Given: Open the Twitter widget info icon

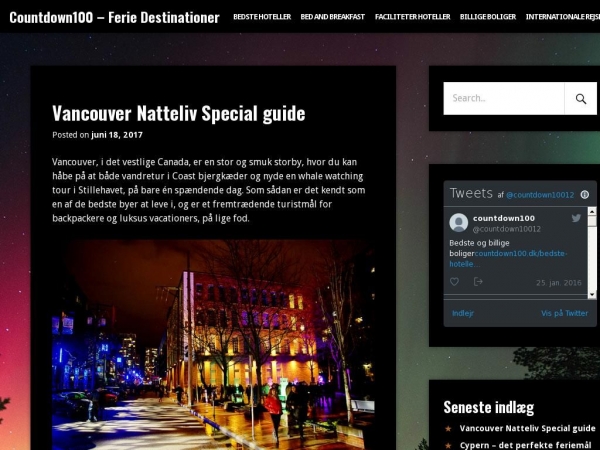Looking at the screenshot, I should [x=584, y=194].
